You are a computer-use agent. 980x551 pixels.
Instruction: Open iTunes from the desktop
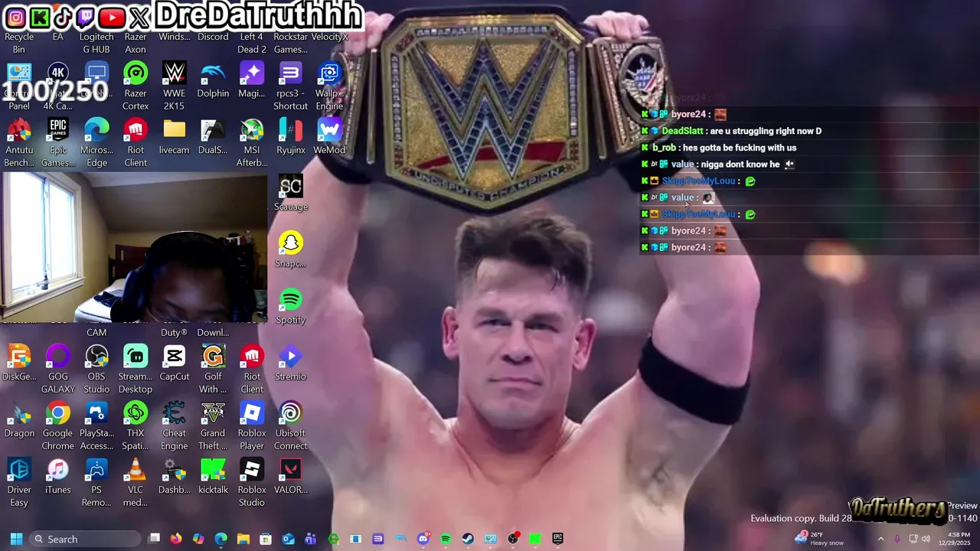58,477
